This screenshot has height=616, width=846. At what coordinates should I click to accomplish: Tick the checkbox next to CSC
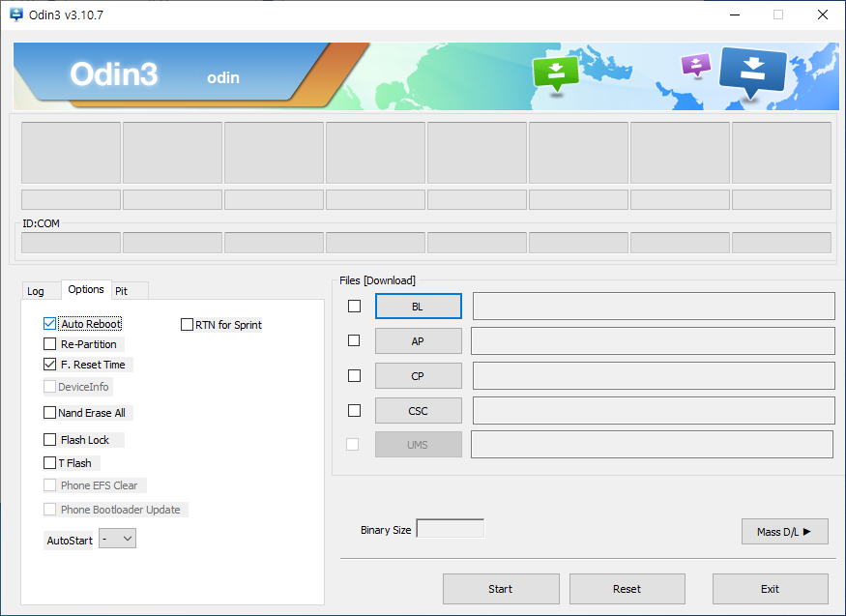pyautogui.click(x=355, y=411)
